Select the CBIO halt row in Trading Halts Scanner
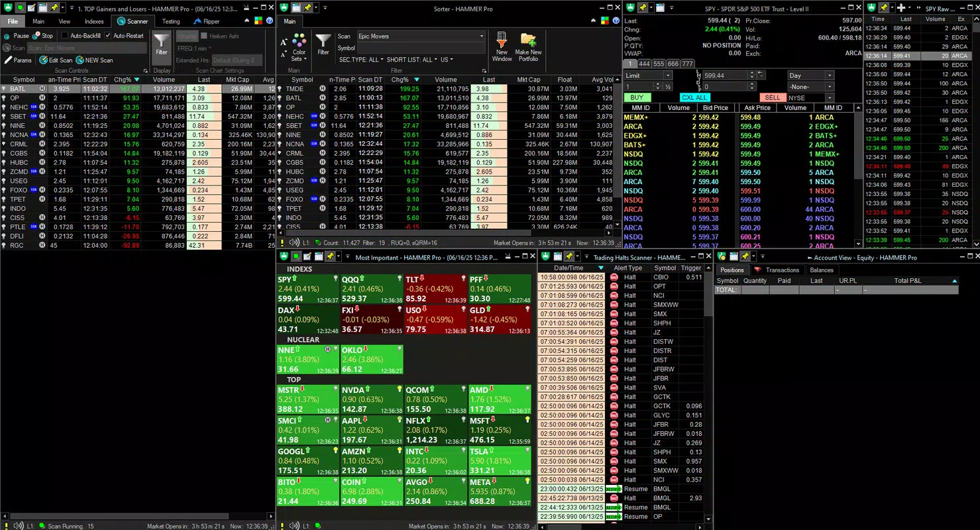 pyautogui.click(x=621, y=278)
